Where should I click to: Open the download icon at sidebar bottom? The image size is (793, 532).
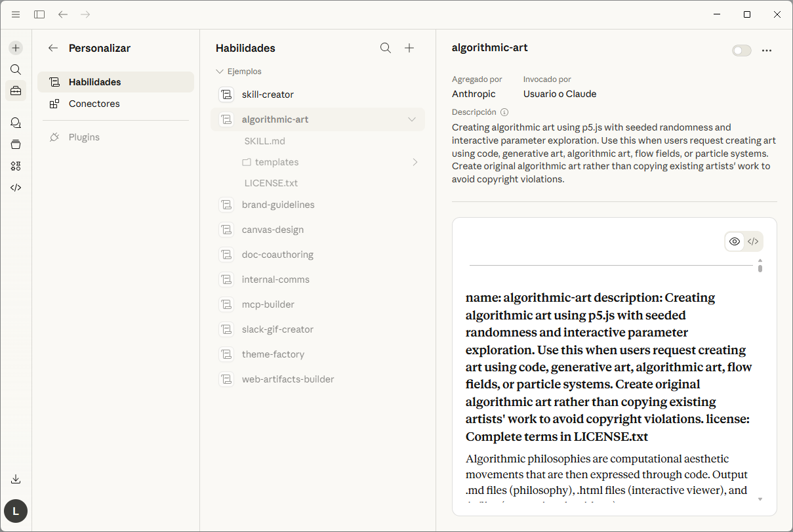(16, 480)
